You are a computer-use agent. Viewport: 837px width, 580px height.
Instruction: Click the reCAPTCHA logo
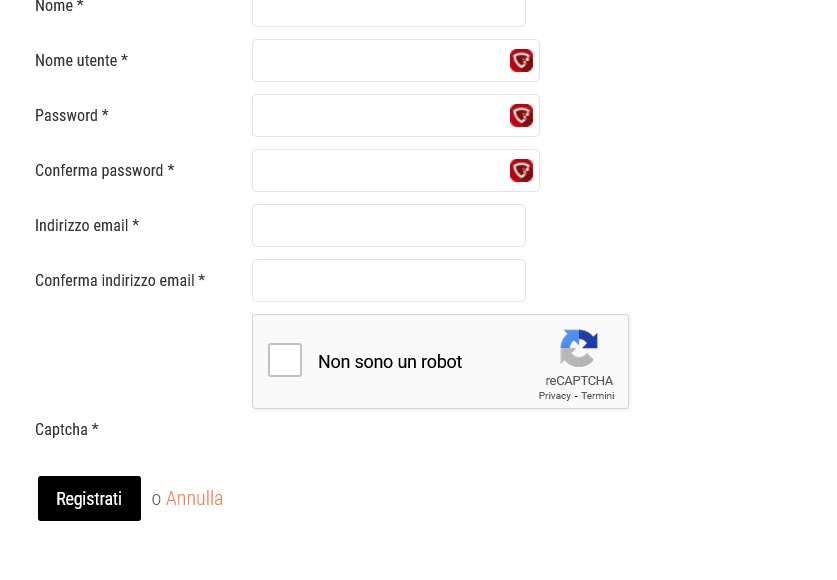[579, 348]
